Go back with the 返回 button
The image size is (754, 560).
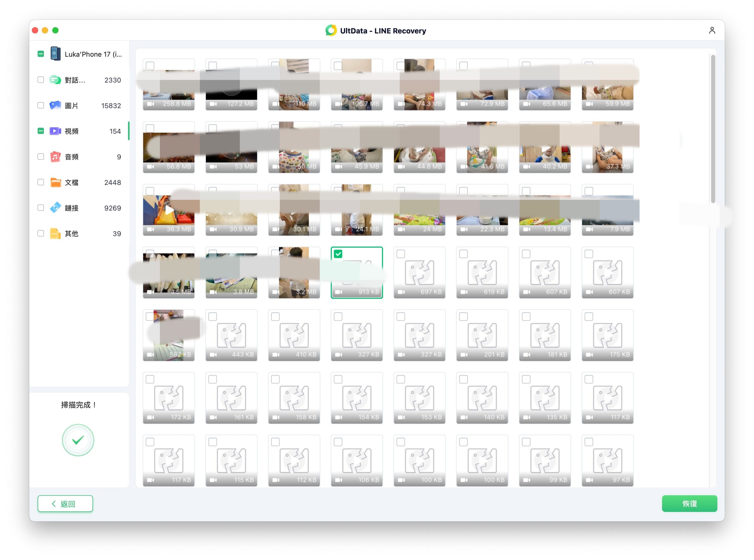[x=65, y=503]
